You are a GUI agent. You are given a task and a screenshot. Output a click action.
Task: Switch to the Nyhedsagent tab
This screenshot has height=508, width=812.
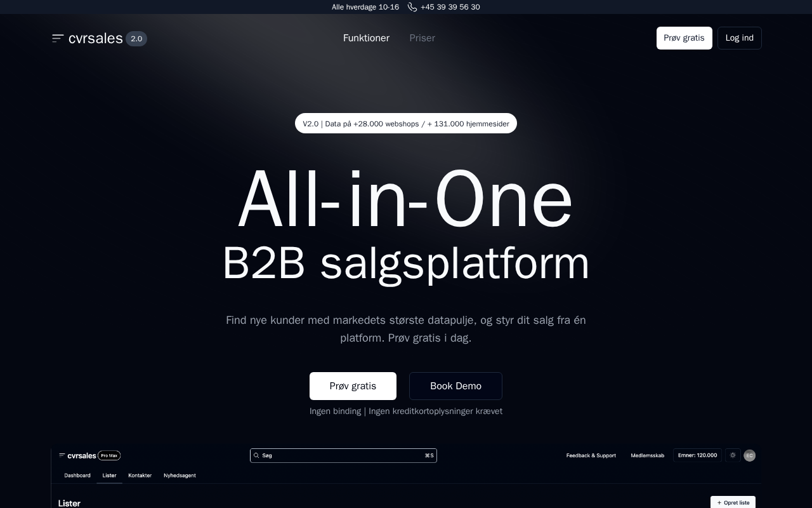coord(180,475)
